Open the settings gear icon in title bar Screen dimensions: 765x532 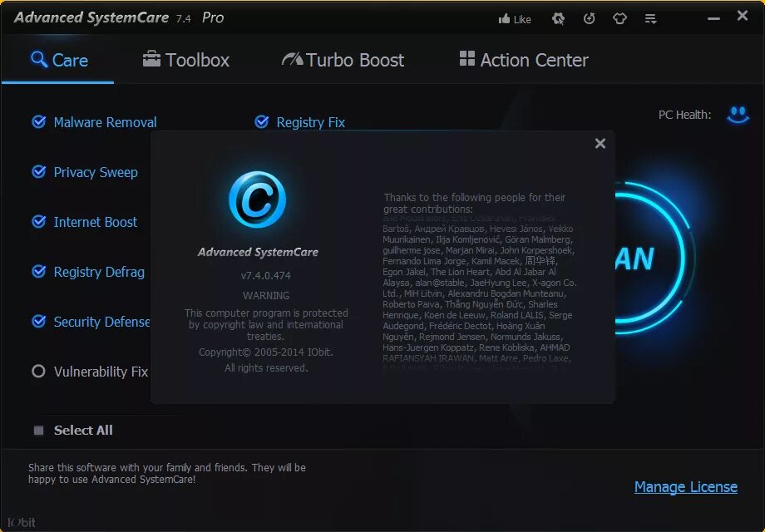pyautogui.click(x=558, y=18)
